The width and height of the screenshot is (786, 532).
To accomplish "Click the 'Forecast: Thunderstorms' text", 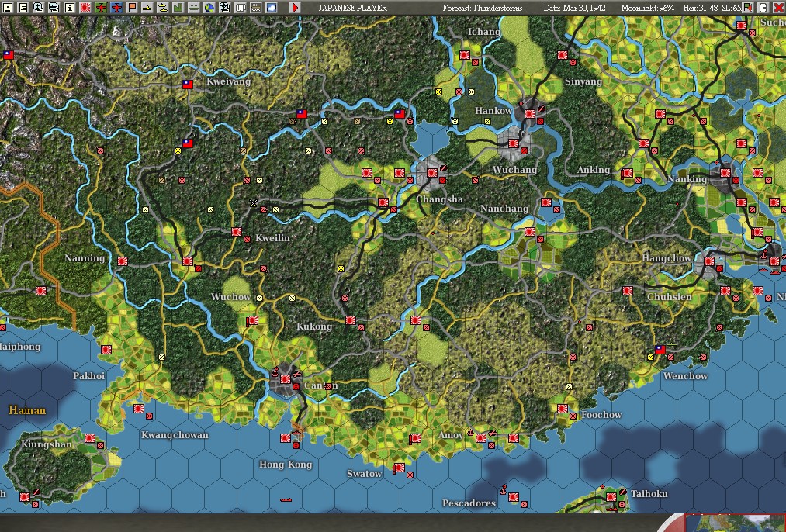I will tap(482, 8).
